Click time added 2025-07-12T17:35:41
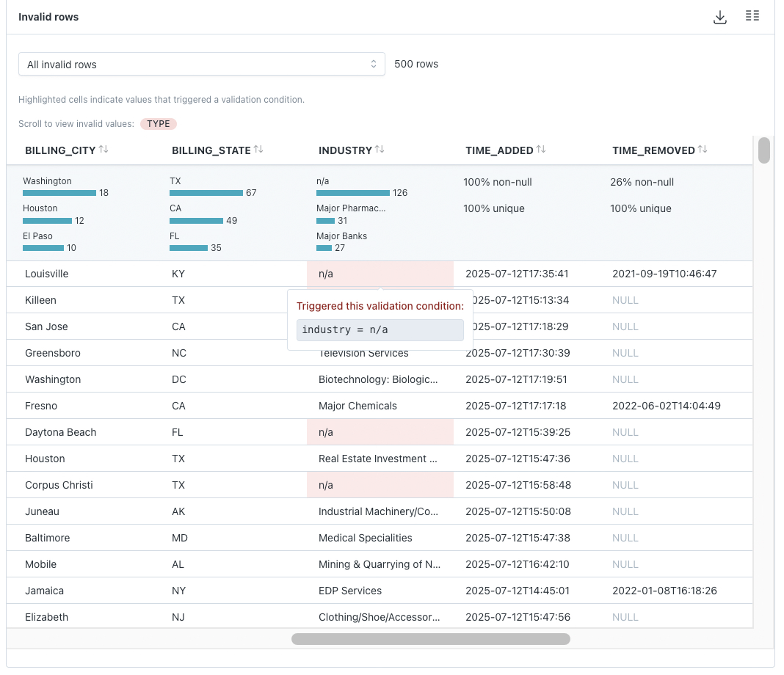Screen dimensions: 784x675 coord(517,274)
